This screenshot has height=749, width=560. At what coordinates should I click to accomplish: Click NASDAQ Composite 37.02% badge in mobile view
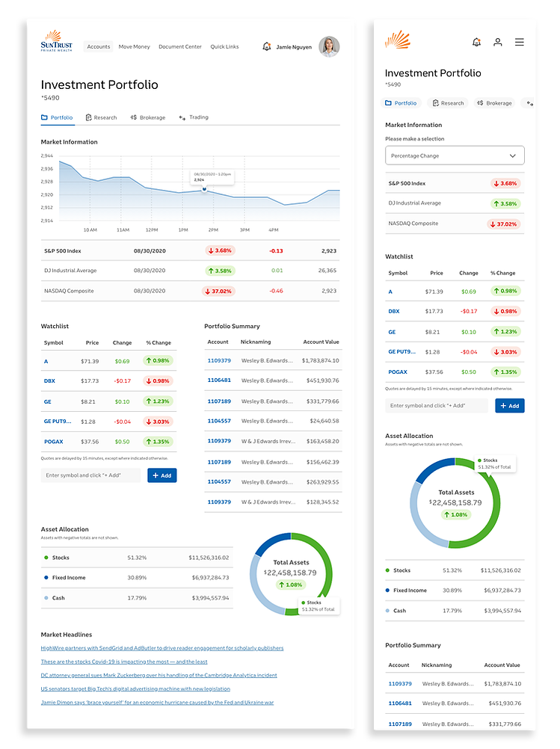pos(504,224)
